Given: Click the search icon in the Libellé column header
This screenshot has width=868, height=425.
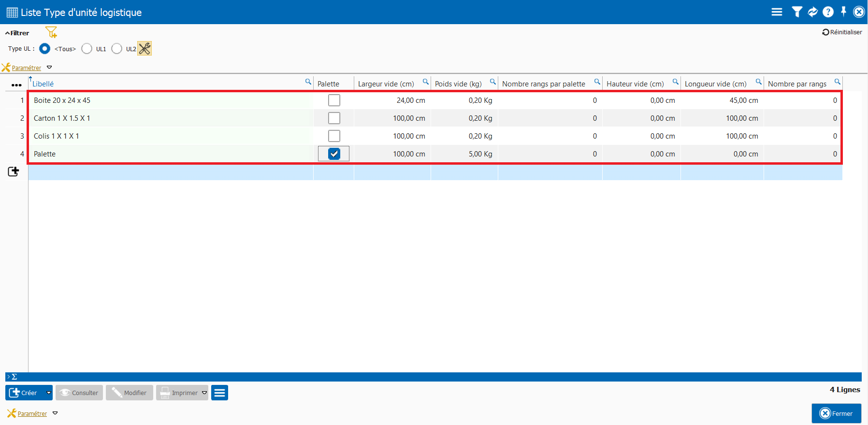Looking at the screenshot, I should (x=308, y=82).
